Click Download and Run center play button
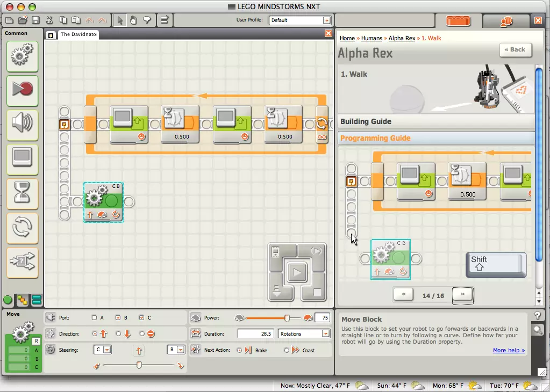The width and height of the screenshot is (550, 392). pyautogui.click(x=297, y=272)
